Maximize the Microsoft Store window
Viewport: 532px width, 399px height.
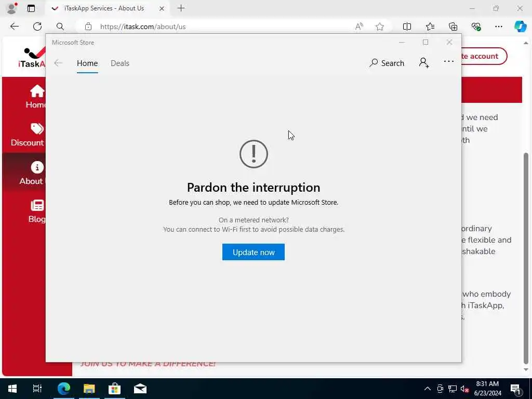[425, 42]
